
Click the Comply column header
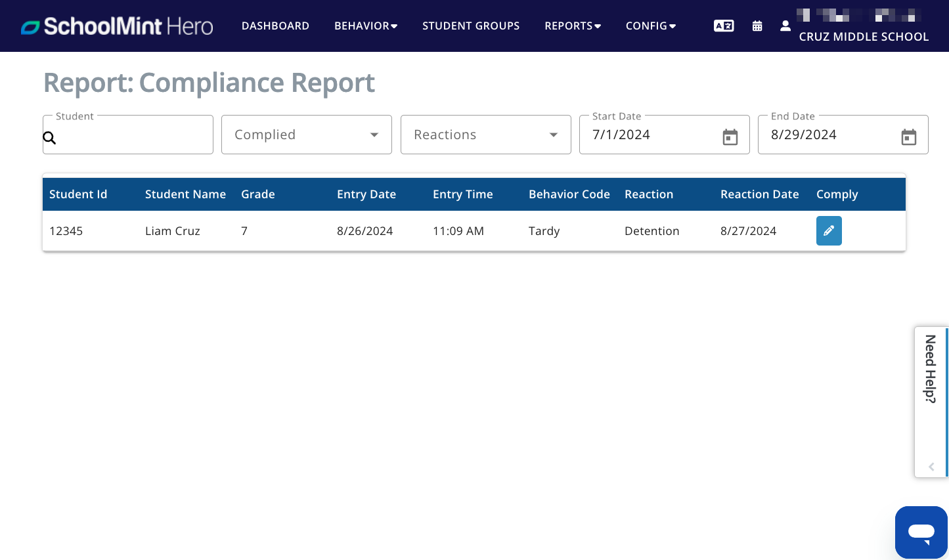tap(837, 194)
